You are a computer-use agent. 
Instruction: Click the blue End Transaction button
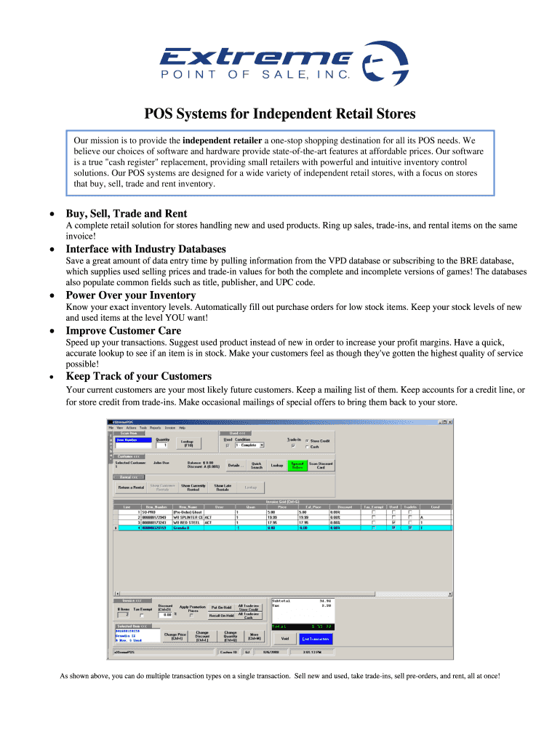coord(316,638)
